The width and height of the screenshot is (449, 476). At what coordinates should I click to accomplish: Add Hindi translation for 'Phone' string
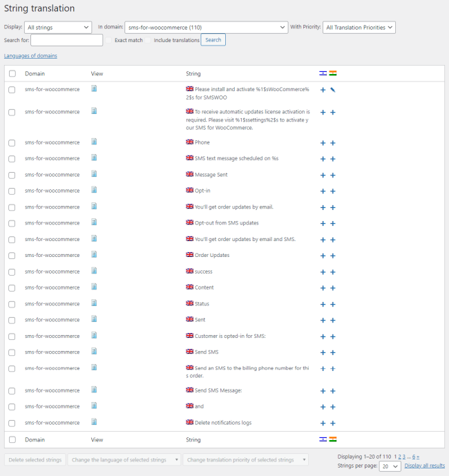click(333, 143)
